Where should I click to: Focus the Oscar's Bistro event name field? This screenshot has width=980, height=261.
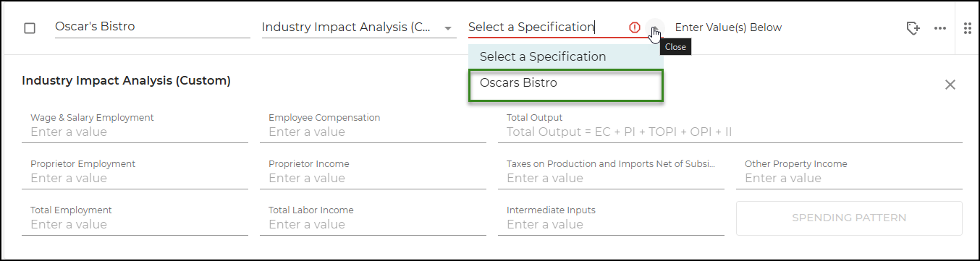point(152,27)
